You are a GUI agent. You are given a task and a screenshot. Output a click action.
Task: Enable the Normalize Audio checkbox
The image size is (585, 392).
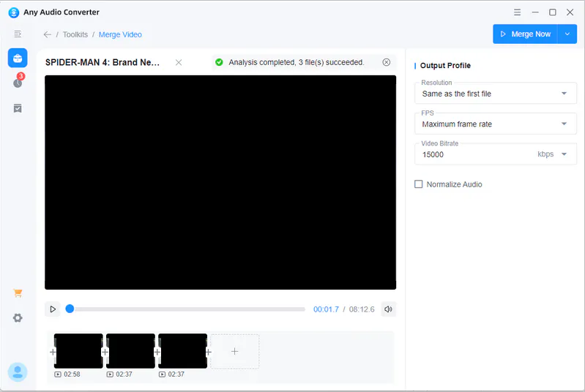coord(419,184)
